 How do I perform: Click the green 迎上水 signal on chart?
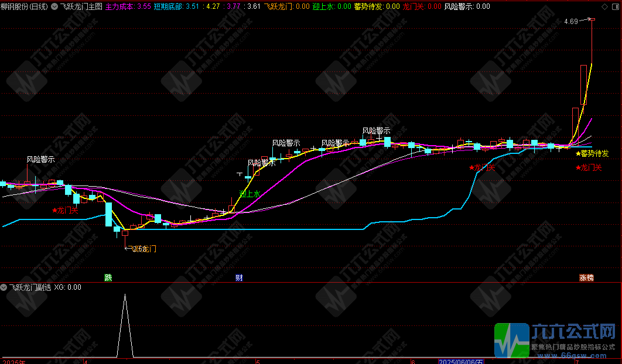[250, 194]
